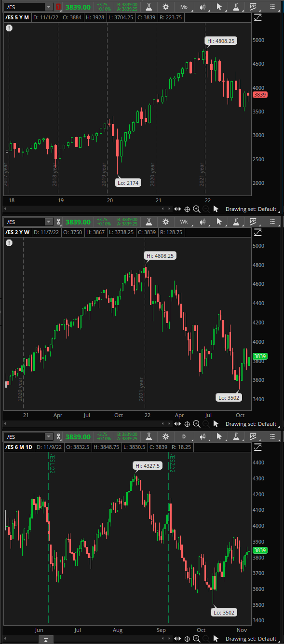The width and height of the screenshot is (284, 644).
Task: Toggle pan mode arrows below top chart
Action: [178, 209]
